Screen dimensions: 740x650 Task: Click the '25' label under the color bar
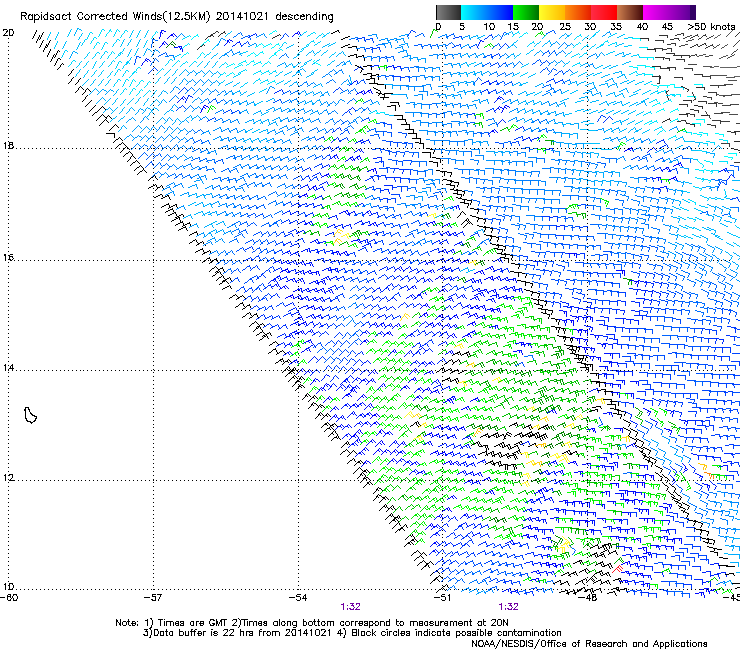[x=565, y=26]
